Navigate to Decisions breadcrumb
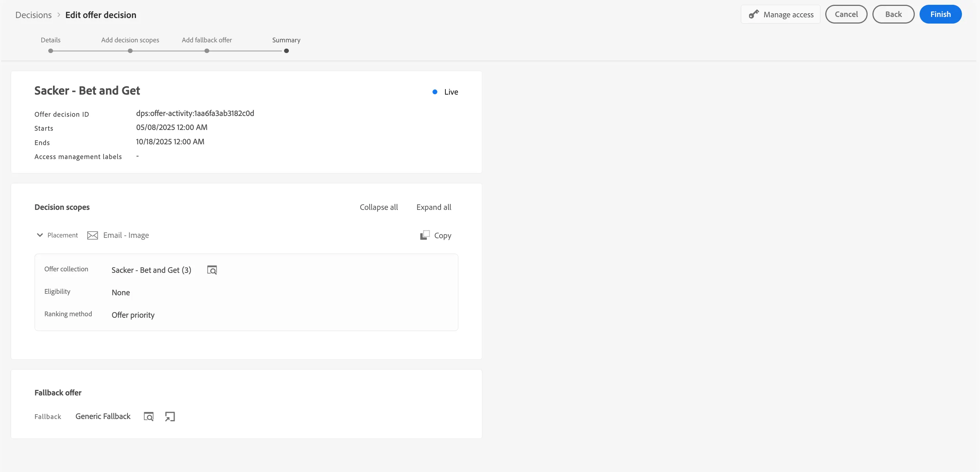The height and width of the screenshot is (472, 980). [34, 15]
